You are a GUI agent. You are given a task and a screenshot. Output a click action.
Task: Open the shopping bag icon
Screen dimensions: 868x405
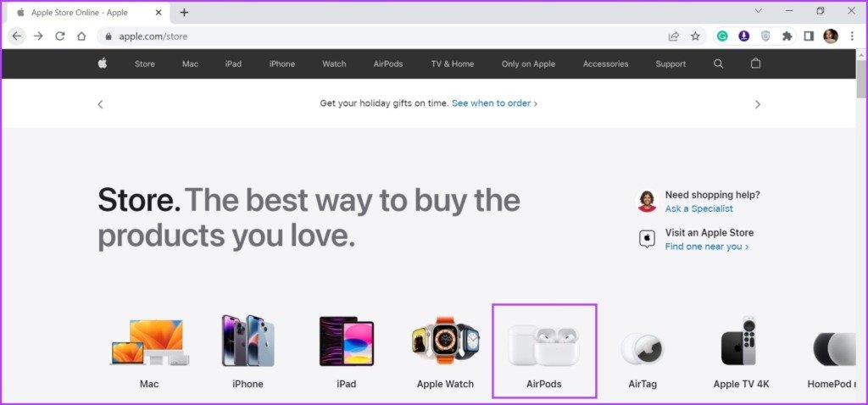point(756,64)
